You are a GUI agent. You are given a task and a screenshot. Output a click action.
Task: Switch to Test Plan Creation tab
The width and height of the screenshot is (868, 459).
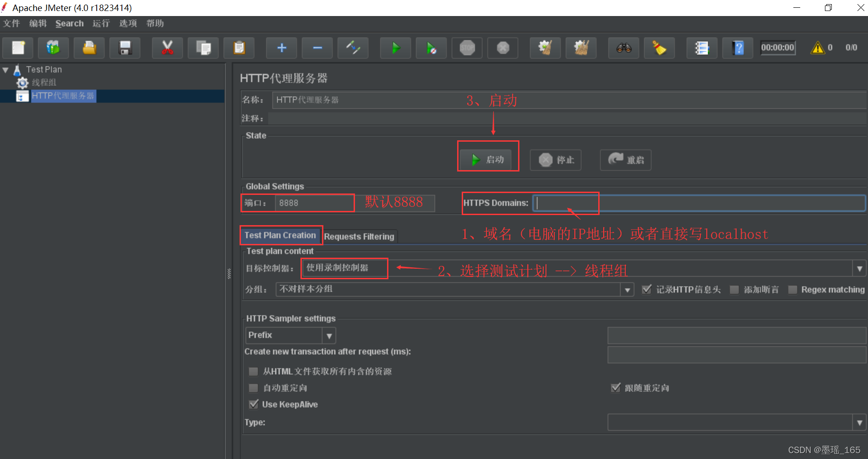280,235
